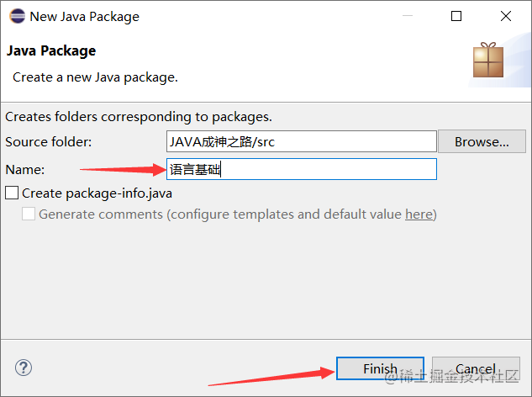532x397 pixels.
Task: Toggle the Generate comments checkbox
Action: tap(29, 214)
